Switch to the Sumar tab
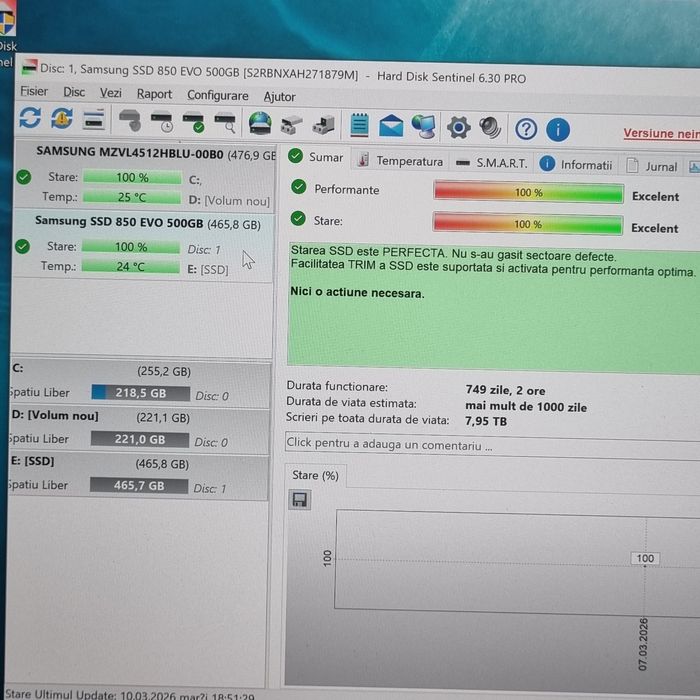Image resolution: width=700 pixels, height=700 pixels. click(x=316, y=157)
